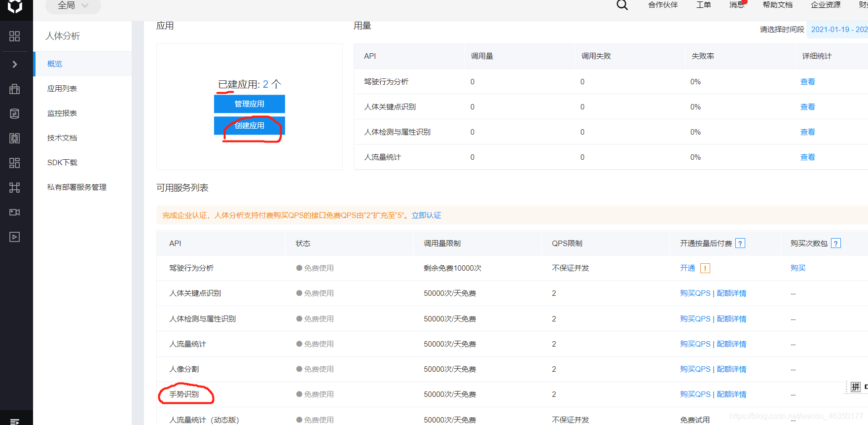
Task: Click 剩余免费10000次 quota text
Action: 452,268
